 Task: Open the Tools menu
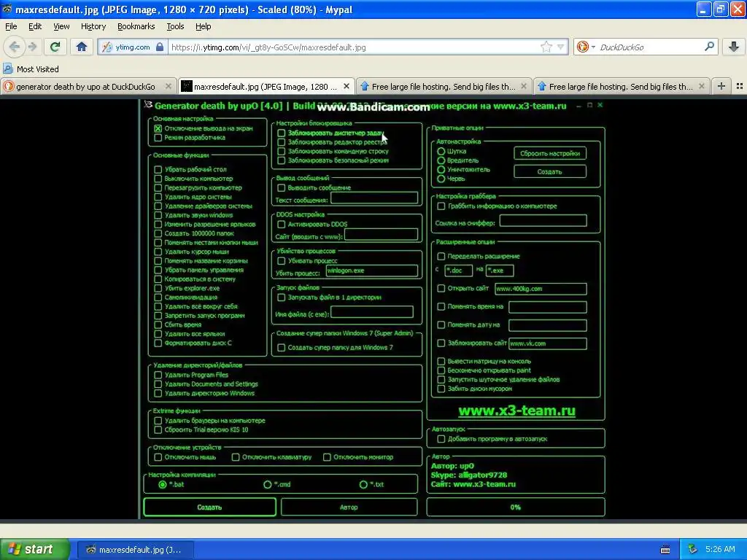[175, 26]
